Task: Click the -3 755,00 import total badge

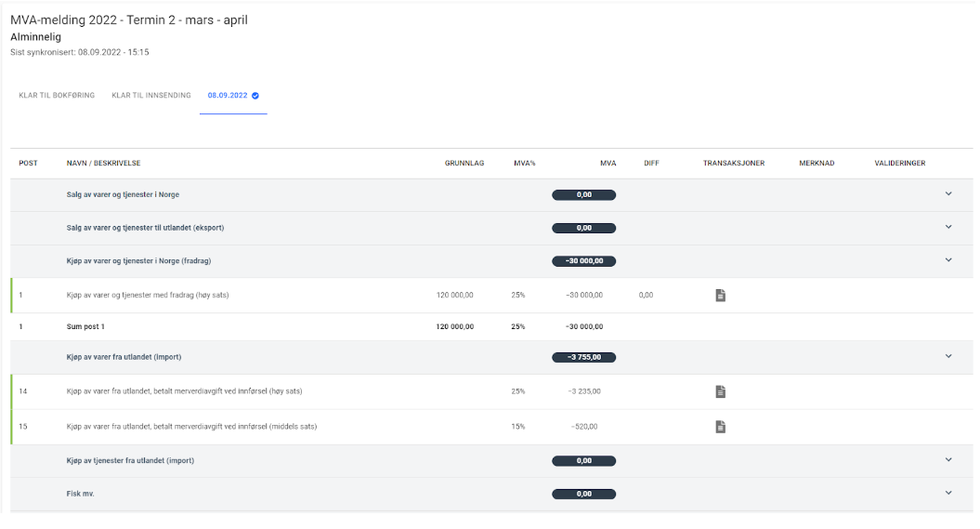Action: tap(583, 357)
